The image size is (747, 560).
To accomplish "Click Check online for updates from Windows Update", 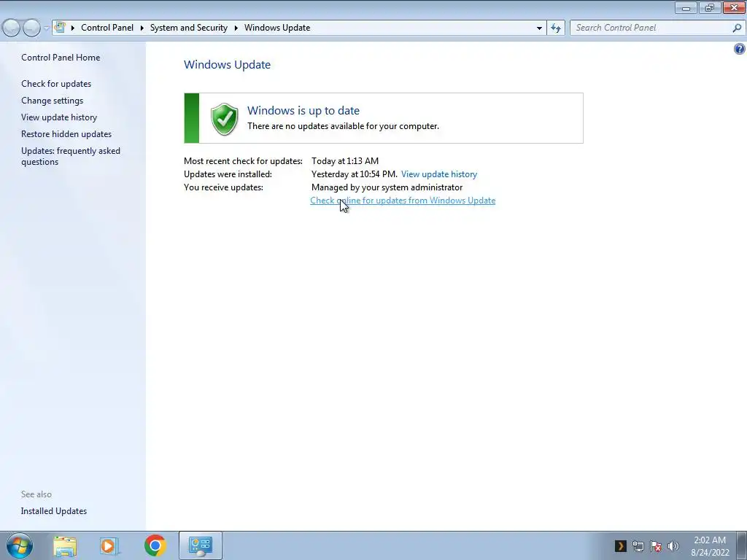I will coord(403,201).
